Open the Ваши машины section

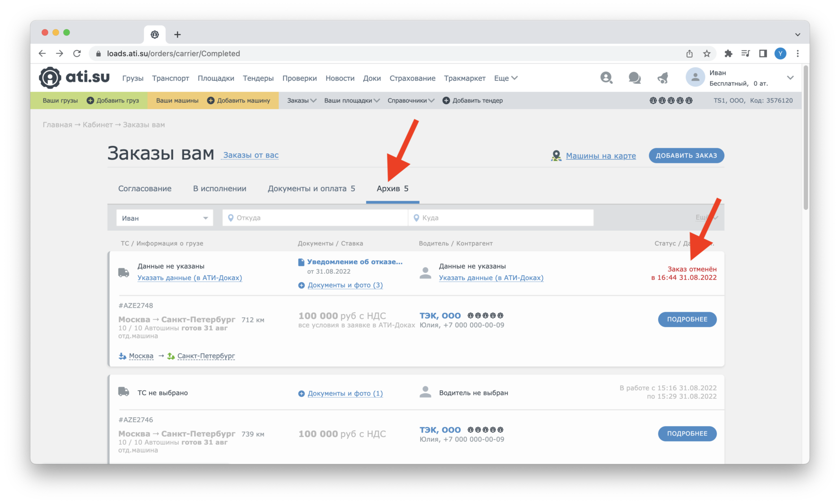(x=177, y=100)
